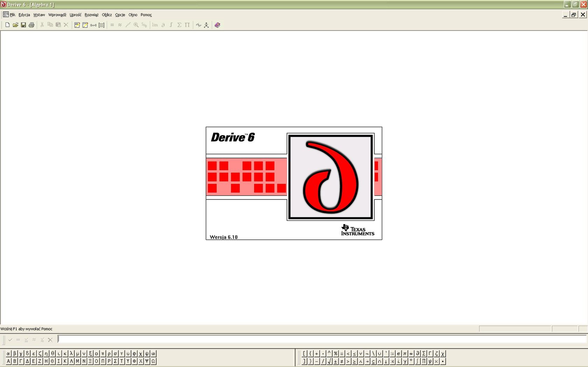Insert lowercase theta θ symbol
588x367 pixels.
click(52, 353)
